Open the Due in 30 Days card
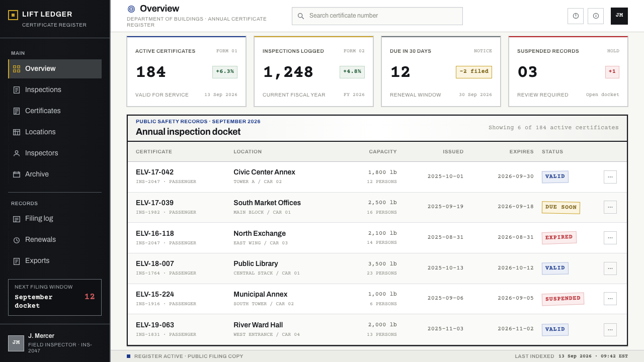 441,71
